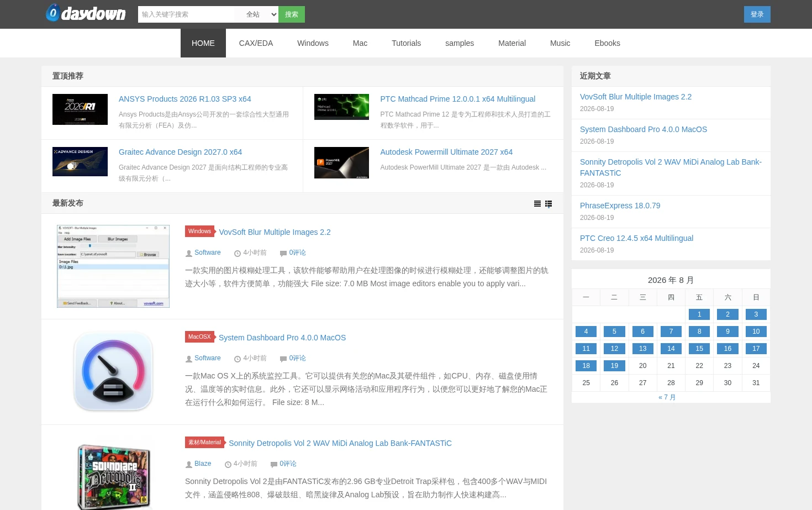Click the PTC Mathcad Prime thumbnail
The image size is (812, 510).
click(341, 107)
